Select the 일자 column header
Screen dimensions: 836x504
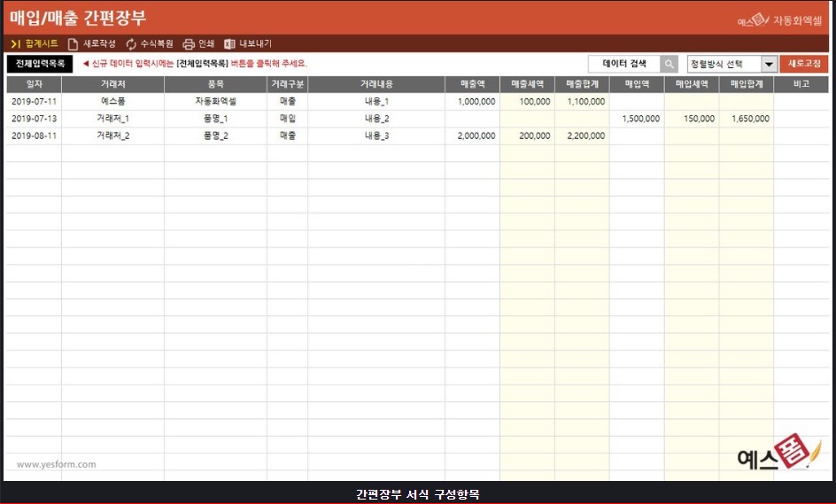(35, 84)
